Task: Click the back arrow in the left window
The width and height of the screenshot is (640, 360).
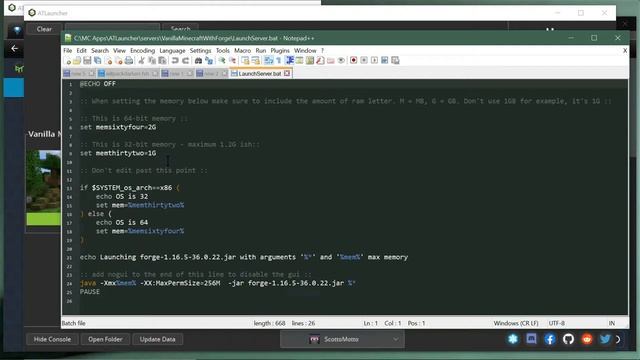Action: (x=14, y=49)
